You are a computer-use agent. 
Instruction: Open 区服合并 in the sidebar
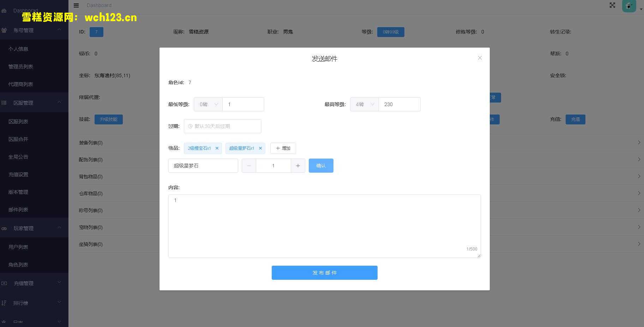34,139
